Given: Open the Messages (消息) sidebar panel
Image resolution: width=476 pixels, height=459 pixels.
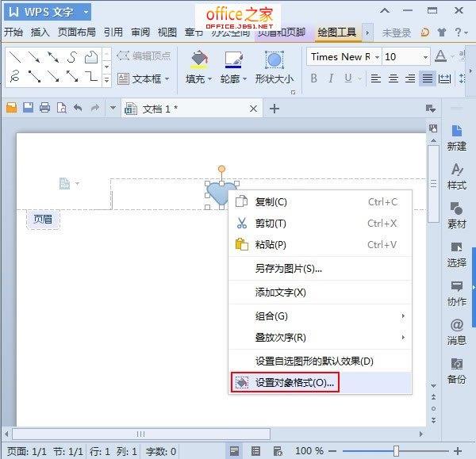Looking at the screenshot, I should click(457, 332).
